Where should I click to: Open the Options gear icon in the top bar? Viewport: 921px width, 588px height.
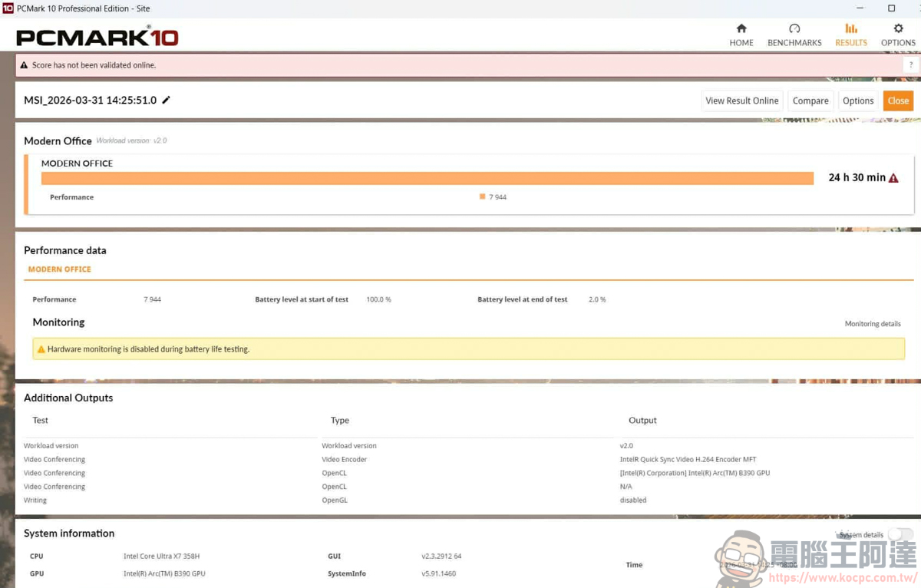tap(898, 29)
